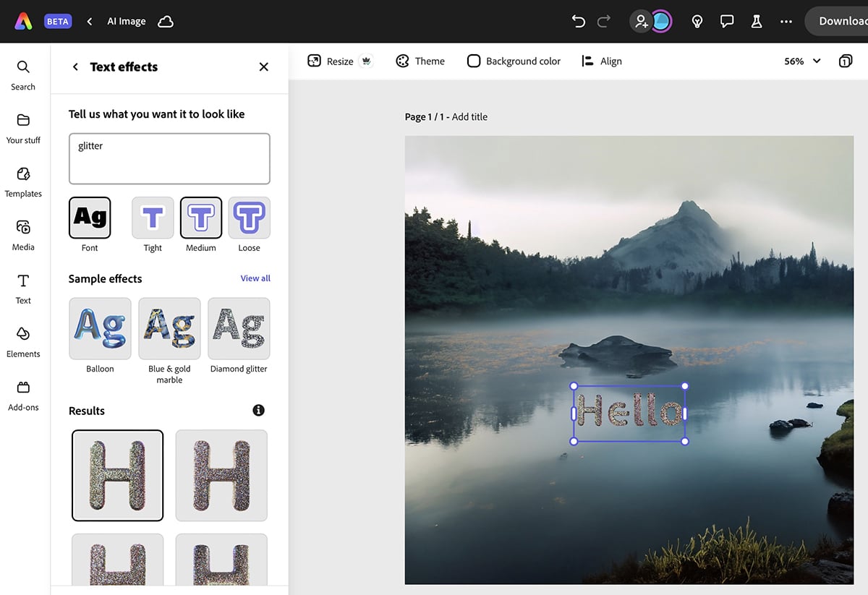Open the pages overview icon
The width and height of the screenshot is (868, 595).
pos(845,61)
